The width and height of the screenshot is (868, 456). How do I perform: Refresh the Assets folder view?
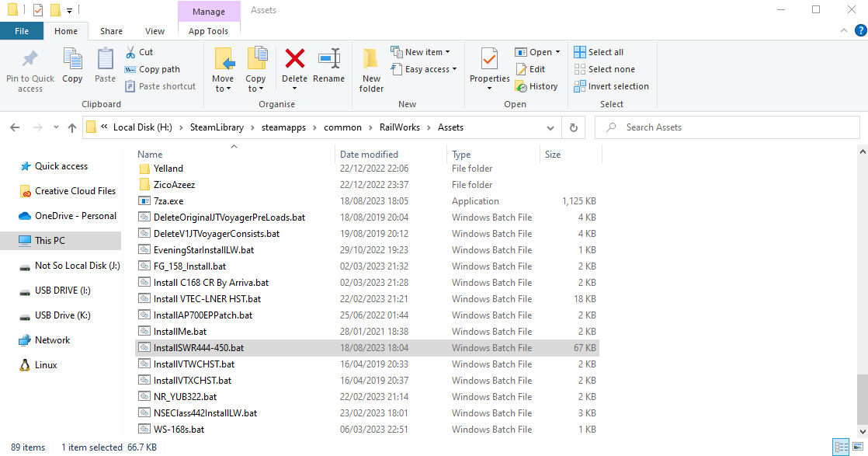[x=573, y=127]
